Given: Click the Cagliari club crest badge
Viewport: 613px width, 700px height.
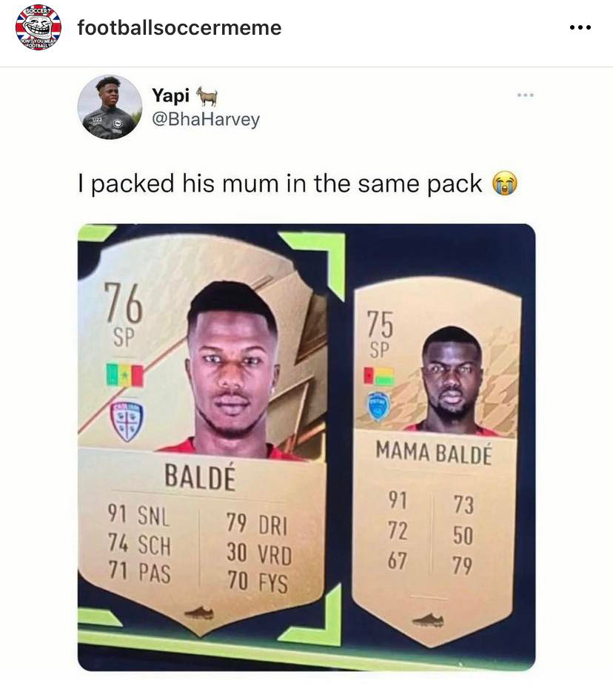Looking at the screenshot, I should pos(127,420).
